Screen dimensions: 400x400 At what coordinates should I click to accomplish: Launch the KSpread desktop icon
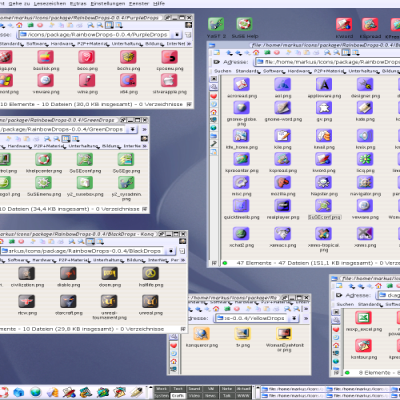(x=370, y=24)
